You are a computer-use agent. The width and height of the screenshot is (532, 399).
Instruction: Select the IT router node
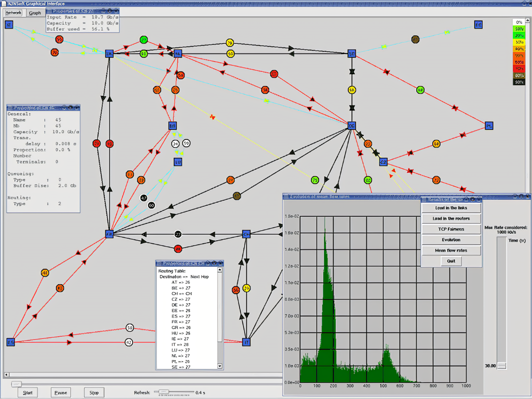coord(246,342)
